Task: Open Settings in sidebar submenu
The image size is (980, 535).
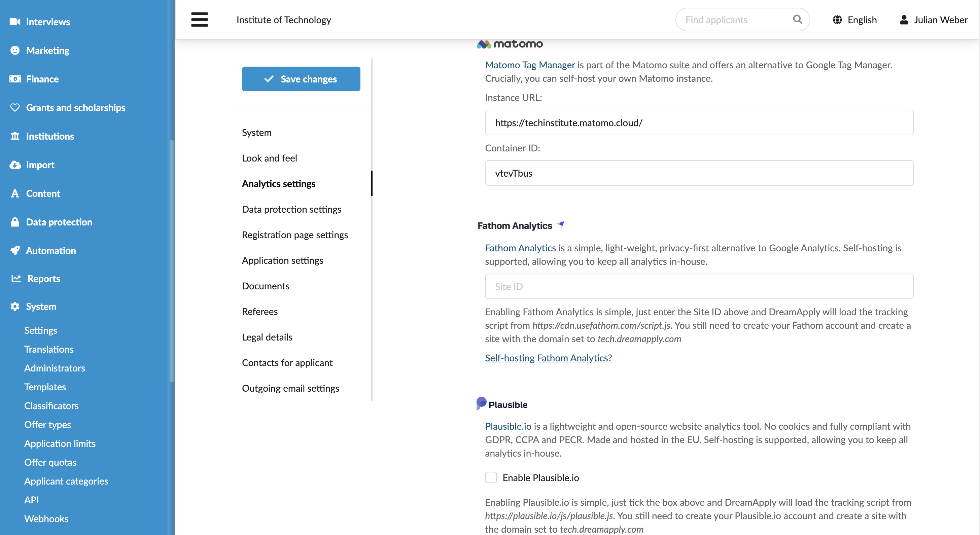Action: (40, 330)
